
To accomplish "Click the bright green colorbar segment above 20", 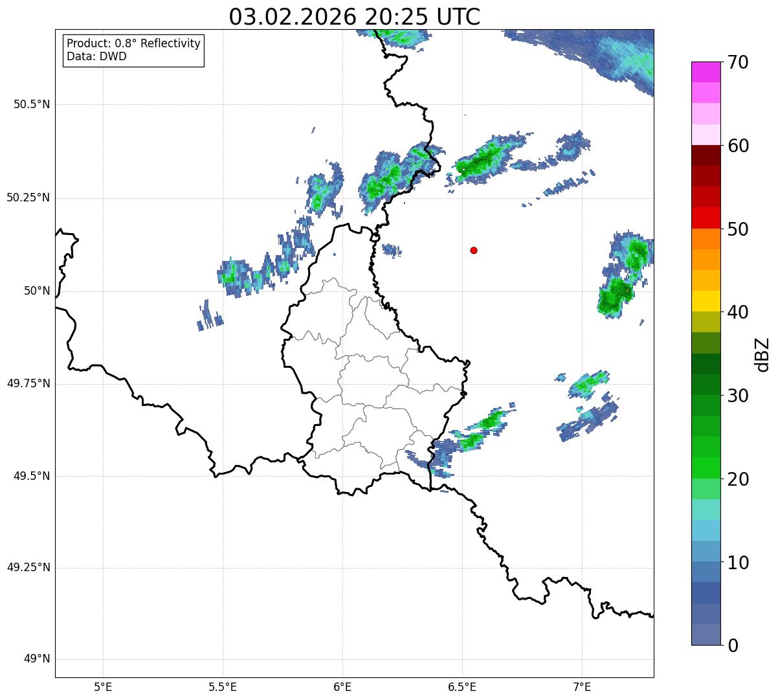I will point(706,468).
